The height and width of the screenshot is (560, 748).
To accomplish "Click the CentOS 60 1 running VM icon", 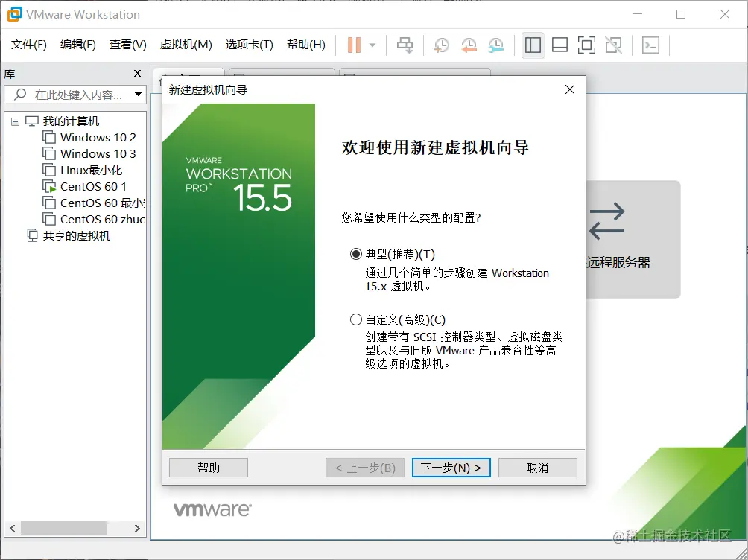I will coord(49,186).
